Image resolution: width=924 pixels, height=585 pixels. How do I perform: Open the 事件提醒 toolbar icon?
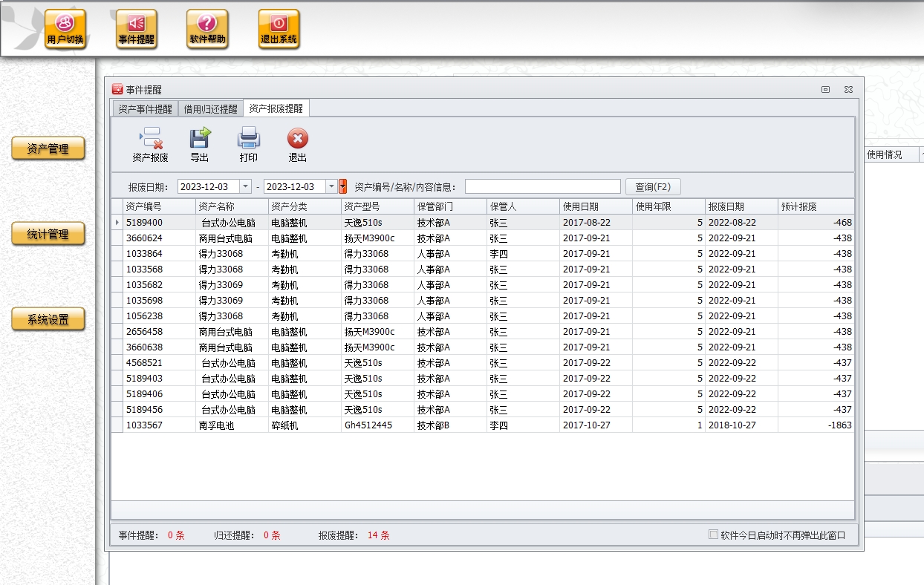pyautogui.click(x=137, y=29)
